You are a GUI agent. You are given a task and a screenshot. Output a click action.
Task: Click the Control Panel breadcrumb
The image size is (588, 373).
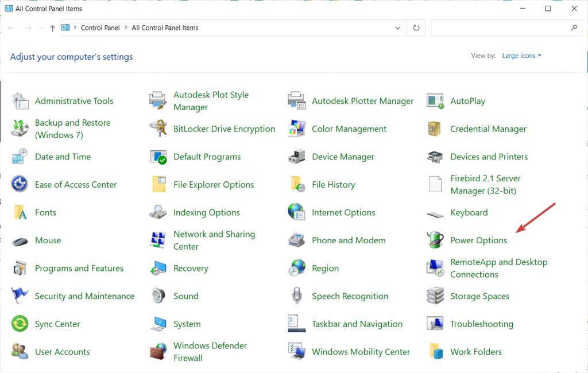[100, 28]
